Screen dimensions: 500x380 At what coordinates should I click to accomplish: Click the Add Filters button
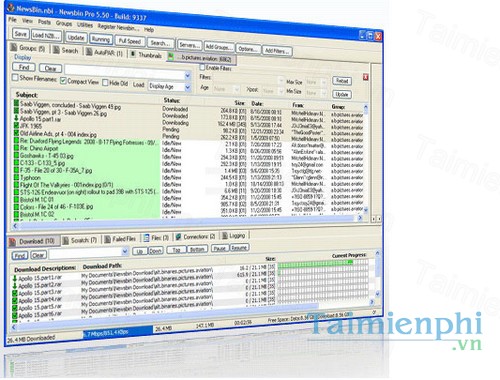(x=276, y=51)
